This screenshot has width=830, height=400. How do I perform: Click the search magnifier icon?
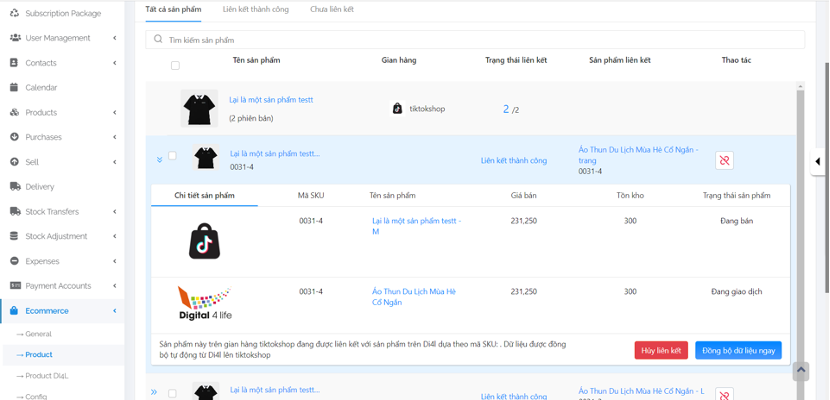click(158, 40)
